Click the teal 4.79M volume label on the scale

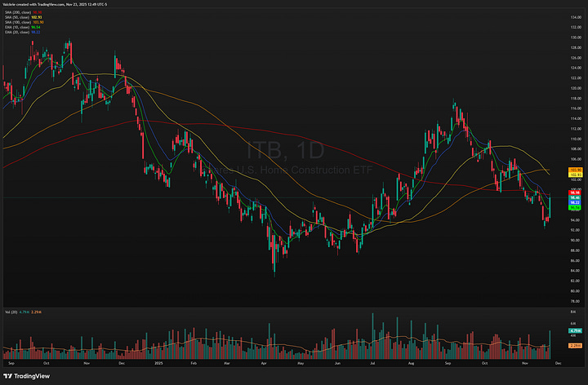click(575, 330)
